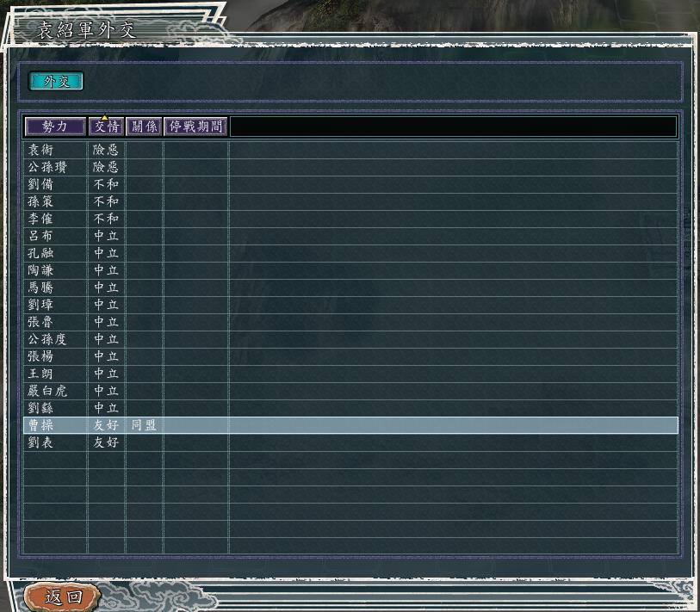Select the 劉備 faction row
The width and height of the screenshot is (700, 612).
[350, 184]
